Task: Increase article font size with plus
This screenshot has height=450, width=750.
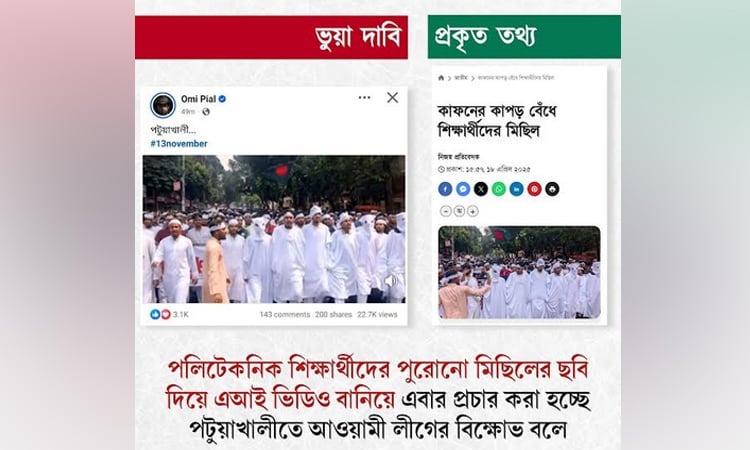Action: [473, 211]
